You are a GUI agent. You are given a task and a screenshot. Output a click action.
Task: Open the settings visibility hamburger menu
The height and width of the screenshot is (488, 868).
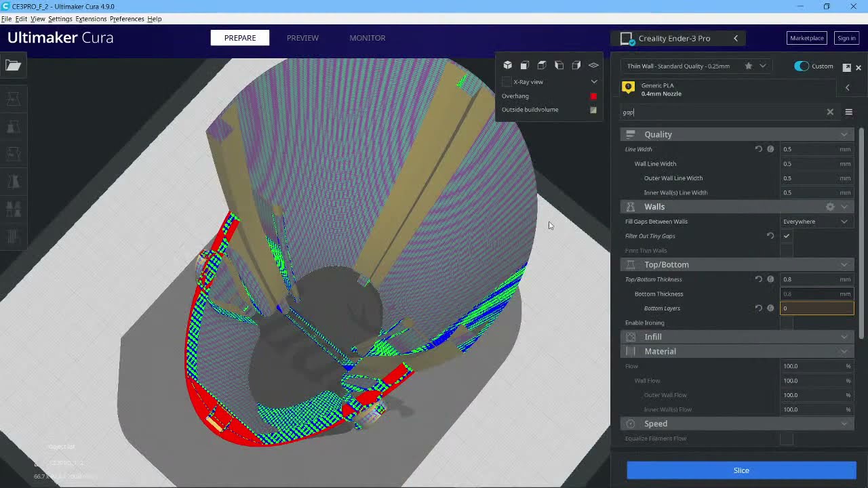848,113
